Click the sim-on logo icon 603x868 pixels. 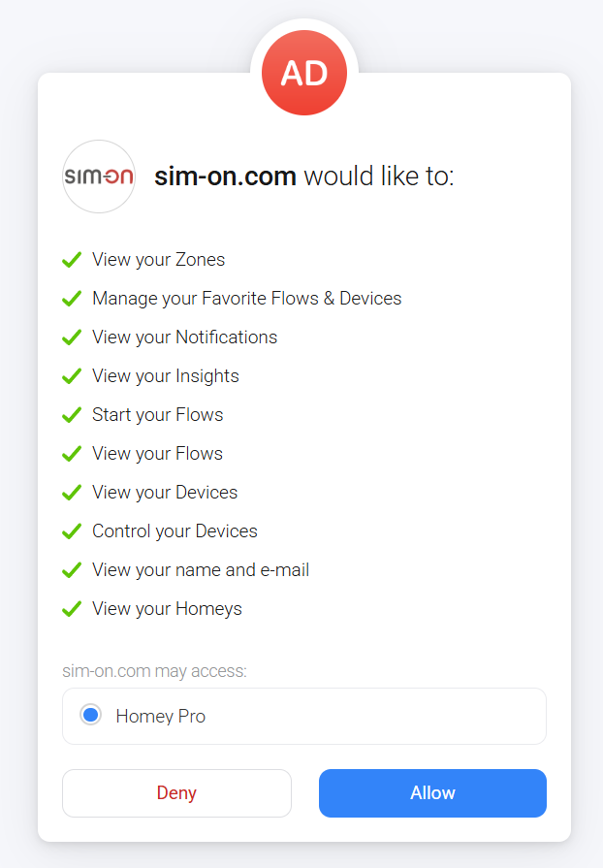(99, 177)
